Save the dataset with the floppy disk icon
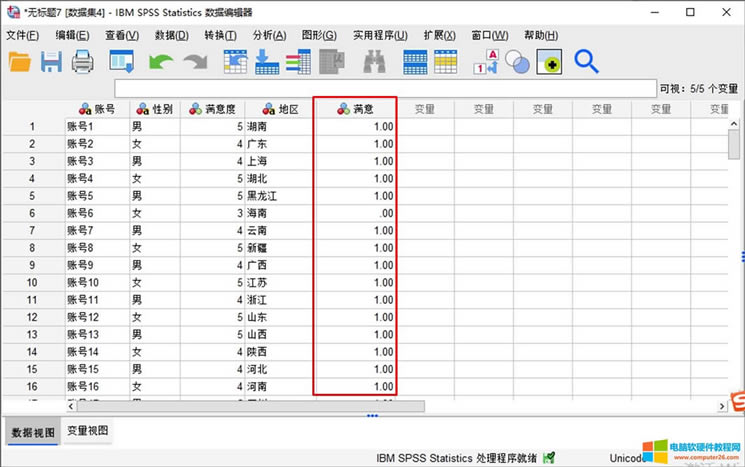Viewport: 745px width, 467px height. [51, 62]
